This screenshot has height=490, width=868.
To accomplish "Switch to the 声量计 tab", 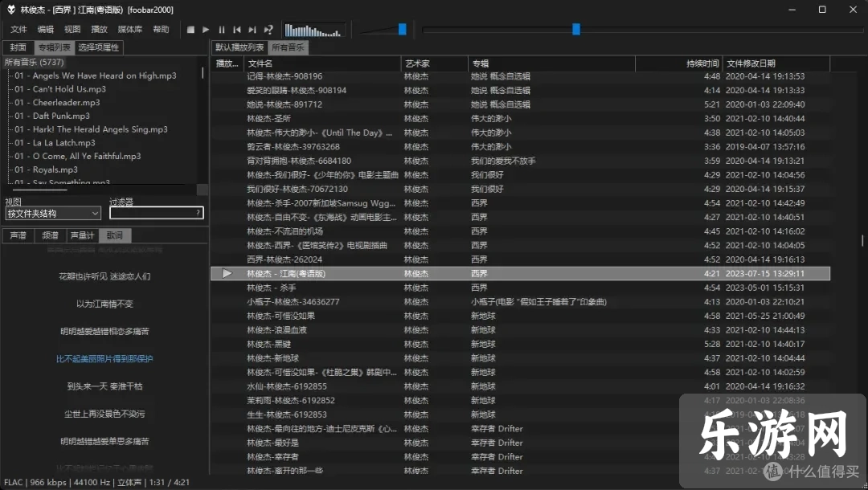I will (x=83, y=235).
